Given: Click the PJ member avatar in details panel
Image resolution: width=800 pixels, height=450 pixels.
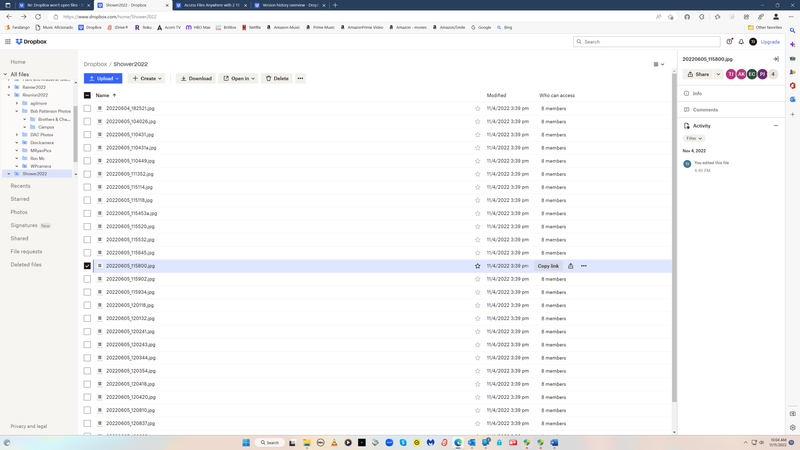Looking at the screenshot, I should pos(762,74).
